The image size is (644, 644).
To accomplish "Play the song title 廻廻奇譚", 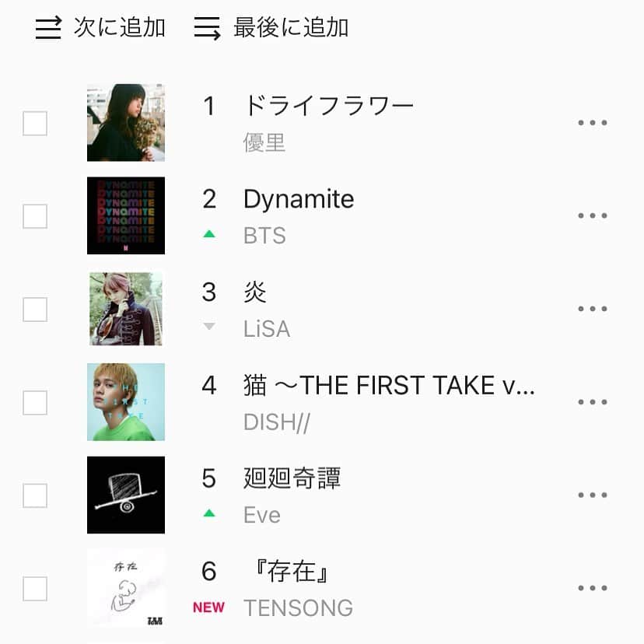I will (292, 478).
